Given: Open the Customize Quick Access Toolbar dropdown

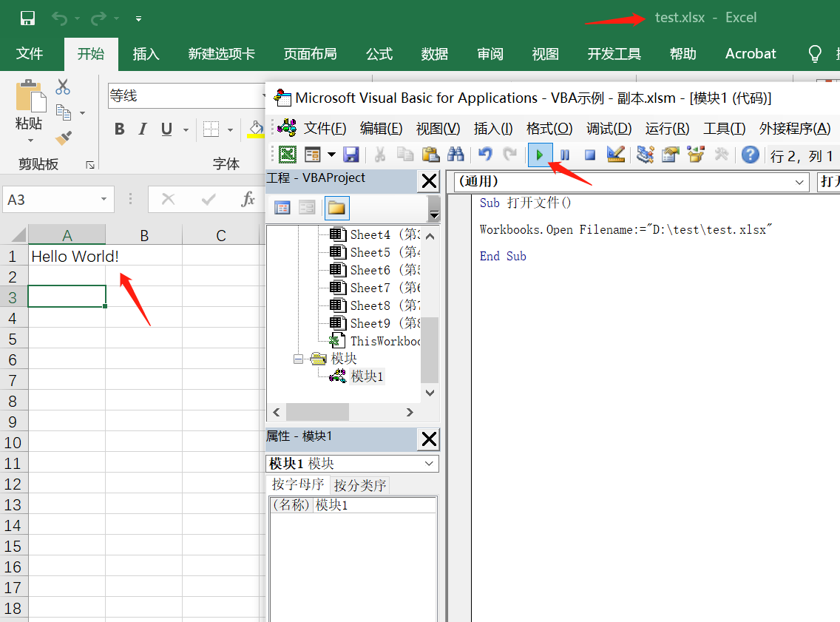Looking at the screenshot, I should (x=138, y=18).
